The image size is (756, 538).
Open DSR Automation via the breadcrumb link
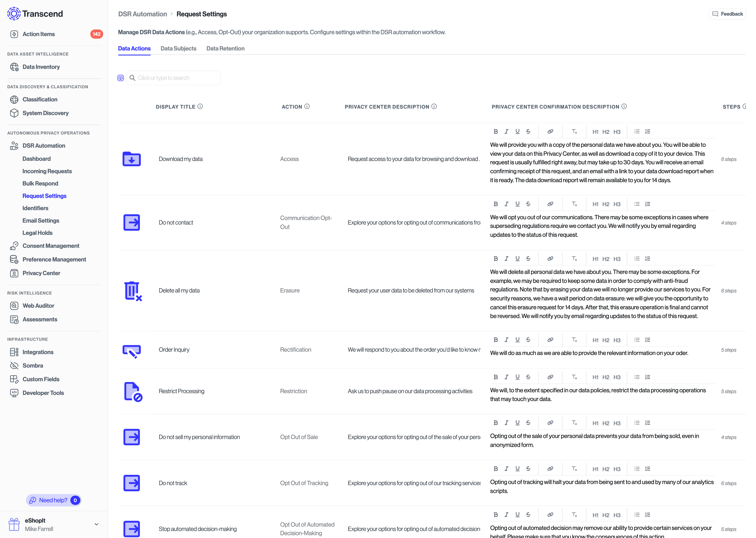142,14
